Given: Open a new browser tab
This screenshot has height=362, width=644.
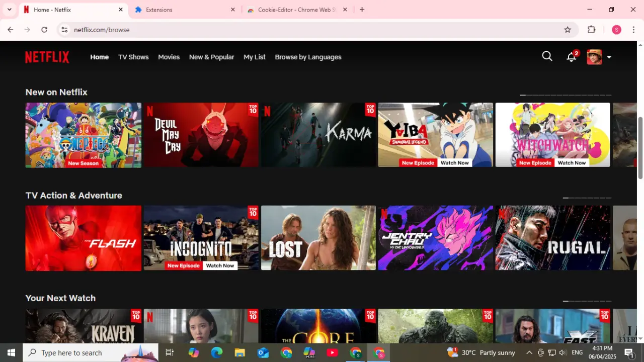Looking at the screenshot, I should coord(362,10).
